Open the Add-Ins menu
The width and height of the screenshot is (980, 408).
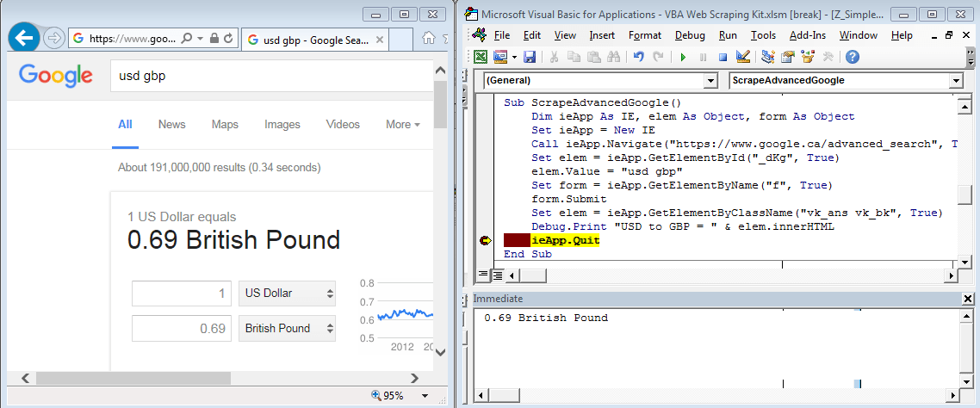tap(808, 35)
